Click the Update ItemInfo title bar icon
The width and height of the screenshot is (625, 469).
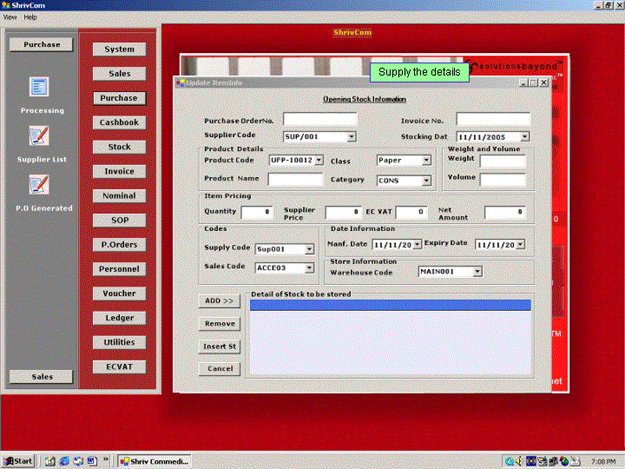pos(181,83)
